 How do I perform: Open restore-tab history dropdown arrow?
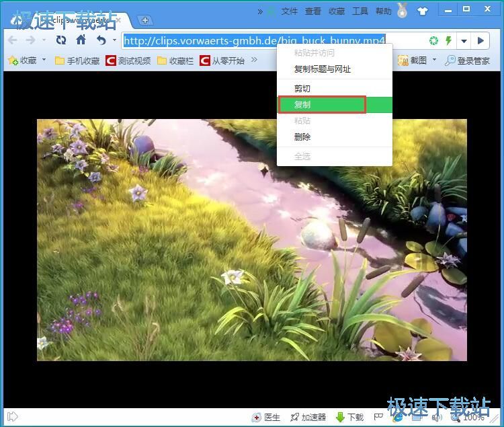[114, 40]
